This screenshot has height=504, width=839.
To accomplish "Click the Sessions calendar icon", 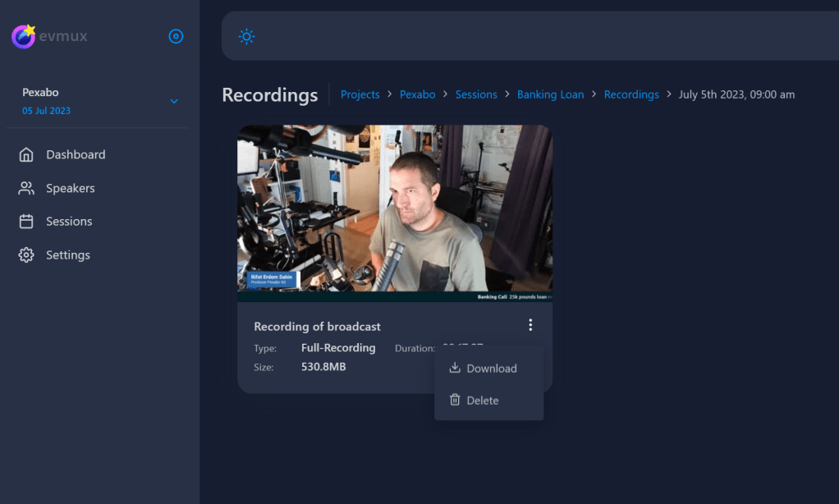I will coord(26,222).
